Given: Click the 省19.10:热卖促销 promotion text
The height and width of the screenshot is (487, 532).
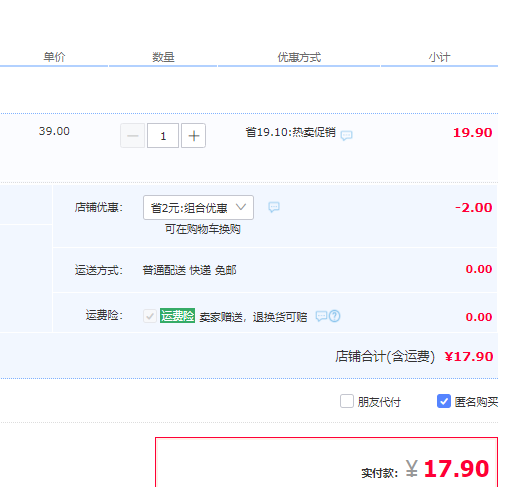Looking at the screenshot, I should pos(291,132).
